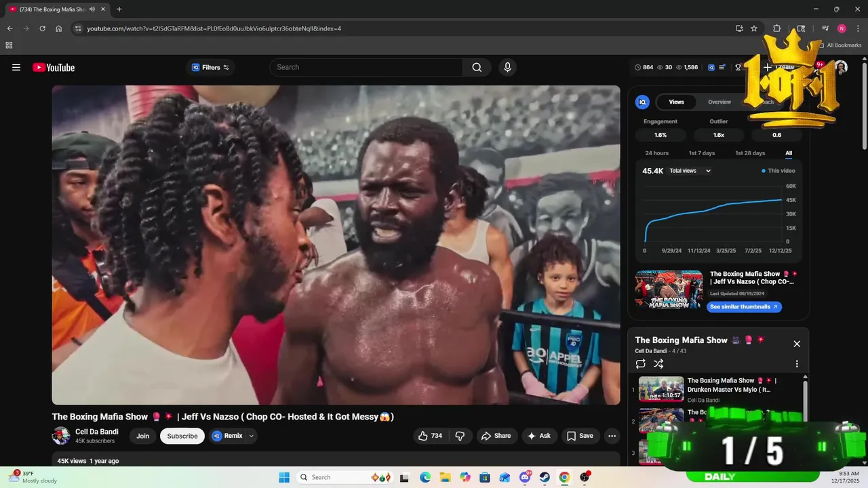The height and width of the screenshot is (488, 868).
Task: Click the Cell Da Bandi channel avatar
Action: tap(61, 436)
